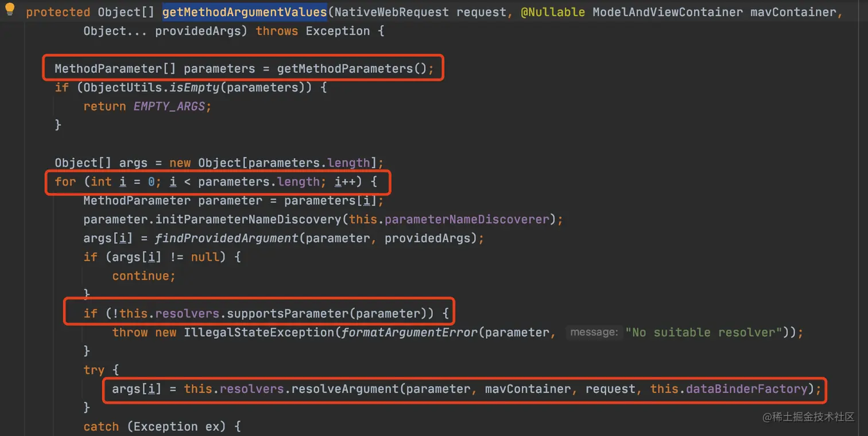Click the yellow lightbulb intention icon

pyautogui.click(x=10, y=9)
